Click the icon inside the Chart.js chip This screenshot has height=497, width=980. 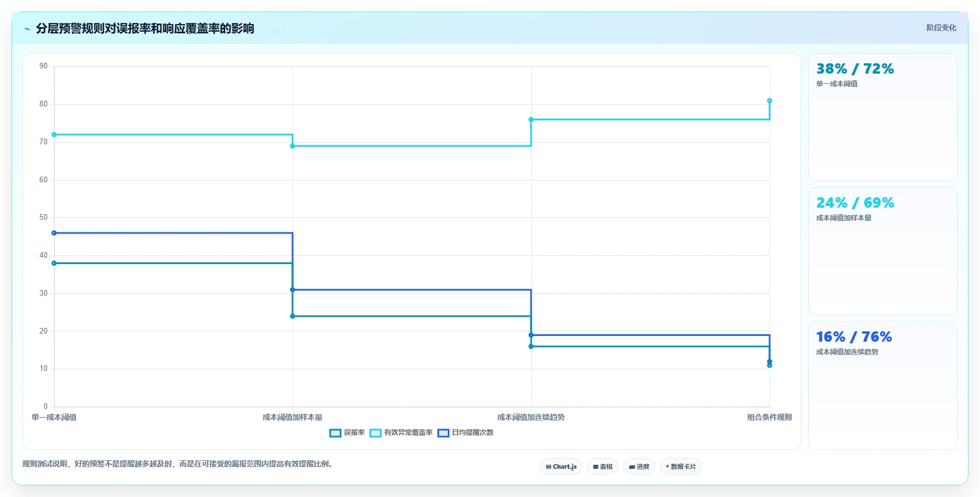tap(548, 467)
